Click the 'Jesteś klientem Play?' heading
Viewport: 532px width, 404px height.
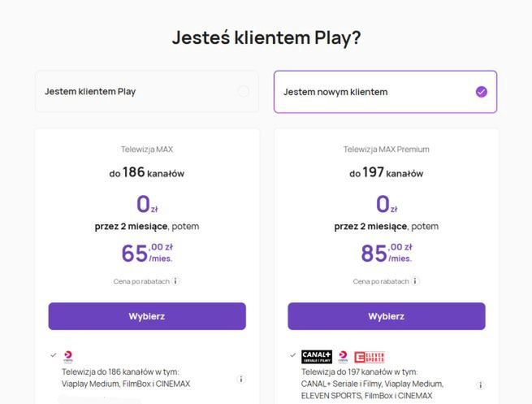[x=266, y=38]
